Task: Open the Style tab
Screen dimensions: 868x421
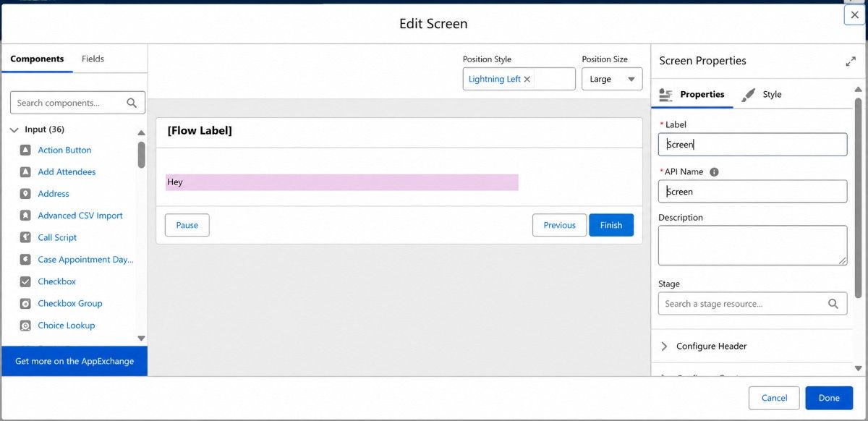Action: pos(762,95)
